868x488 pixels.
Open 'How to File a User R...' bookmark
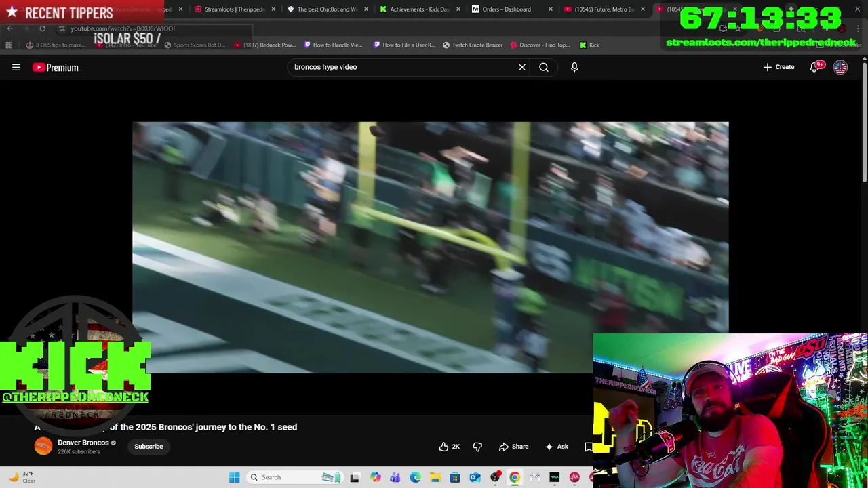click(x=404, y=45)
